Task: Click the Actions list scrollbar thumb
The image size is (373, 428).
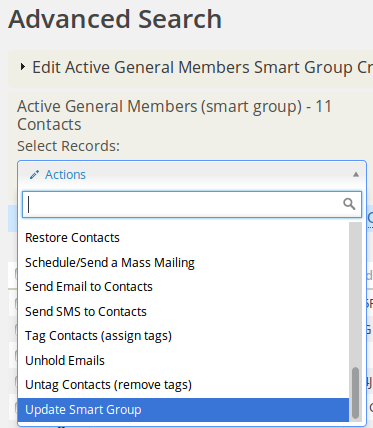Action: pyautogui.click(x=355, y=393)
